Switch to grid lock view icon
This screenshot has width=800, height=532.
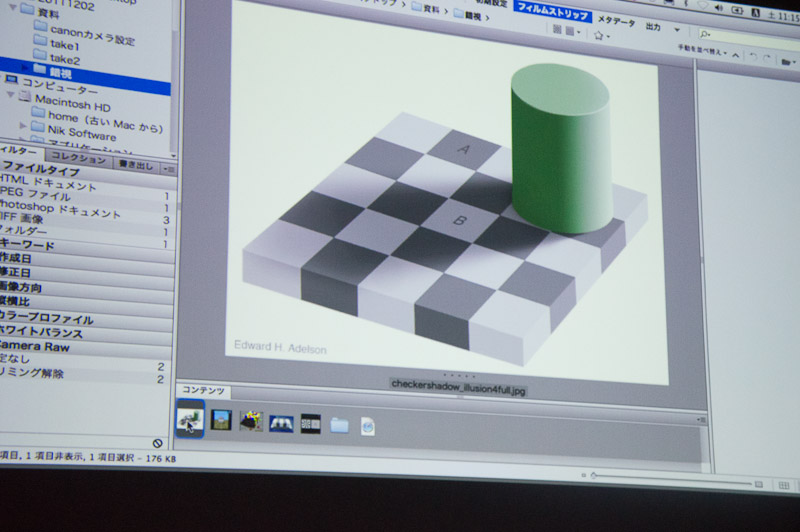click(x=784, y=485)
